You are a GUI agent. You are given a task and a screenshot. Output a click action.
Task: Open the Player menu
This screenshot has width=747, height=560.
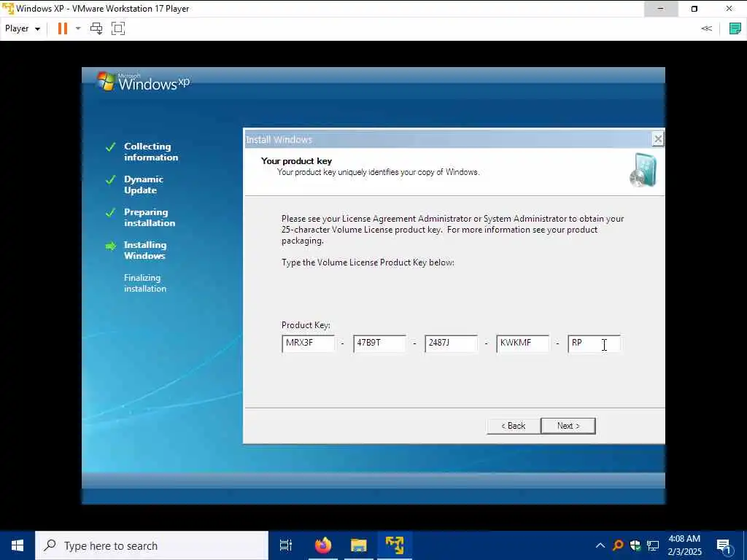coord(22,28)
